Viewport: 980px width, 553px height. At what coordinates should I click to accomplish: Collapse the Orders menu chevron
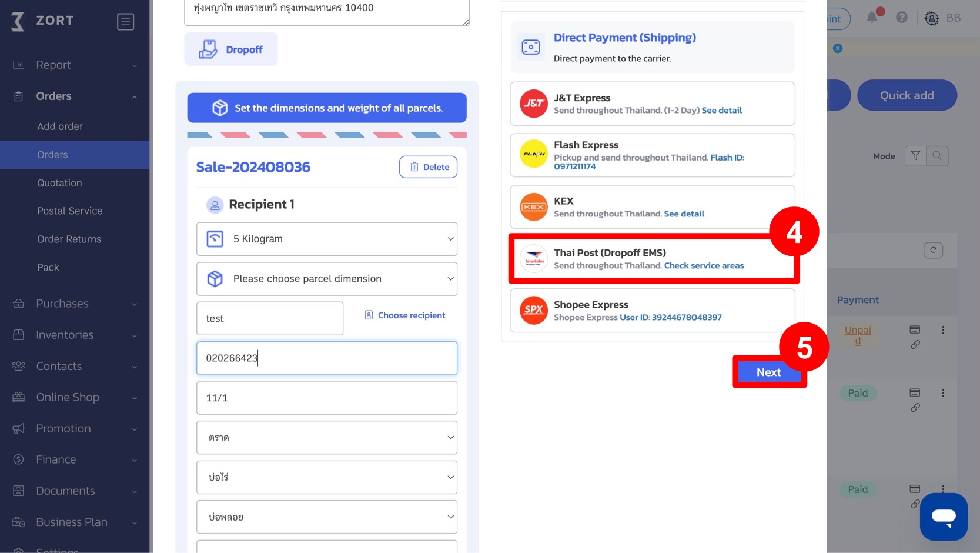coord(135,96)
